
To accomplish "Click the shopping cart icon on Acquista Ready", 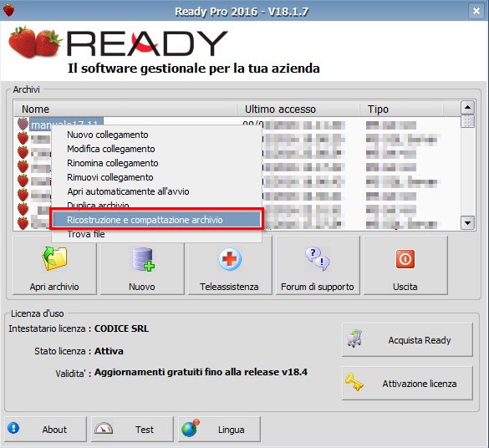I will (354, 339).
